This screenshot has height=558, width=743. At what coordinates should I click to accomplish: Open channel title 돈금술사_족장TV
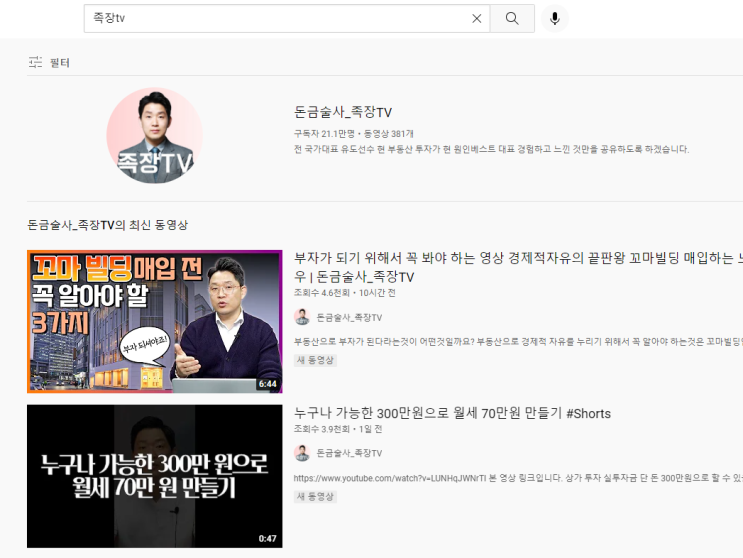[x=343, y=112]
